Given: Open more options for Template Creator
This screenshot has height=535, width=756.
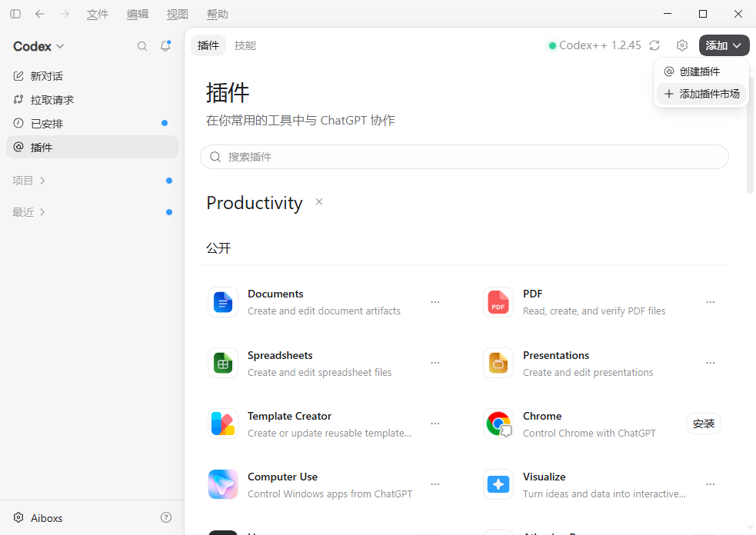Looking at the screenshot, I should 435,424.
